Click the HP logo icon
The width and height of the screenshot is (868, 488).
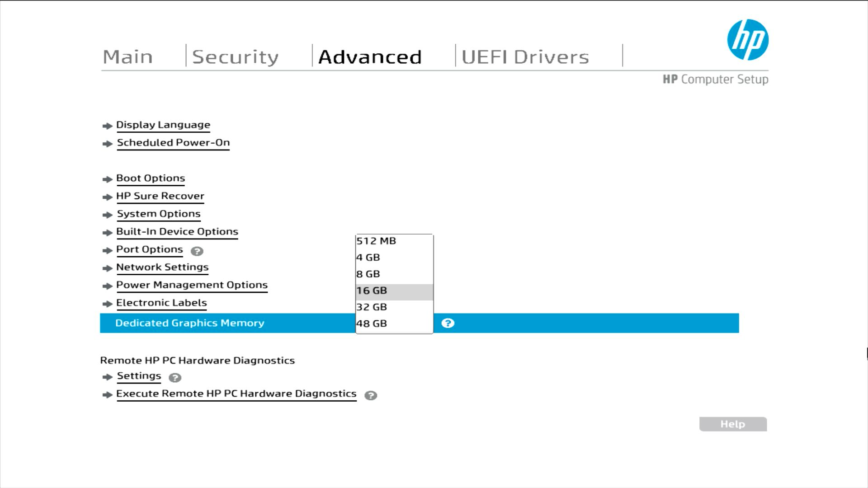click(x=747, y=40)
